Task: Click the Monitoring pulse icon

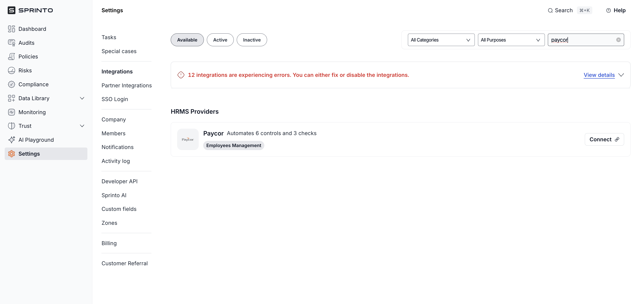Action: point(12,112)
